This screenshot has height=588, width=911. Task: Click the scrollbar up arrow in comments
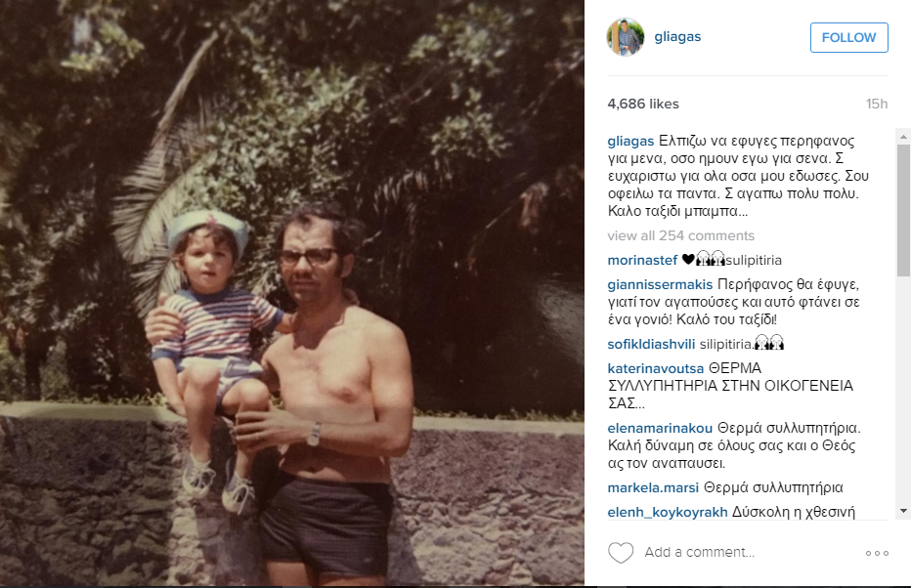[903, 137]
